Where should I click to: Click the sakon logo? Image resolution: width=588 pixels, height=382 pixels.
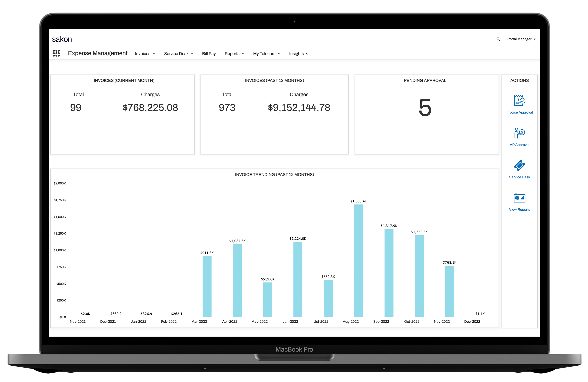62,39
